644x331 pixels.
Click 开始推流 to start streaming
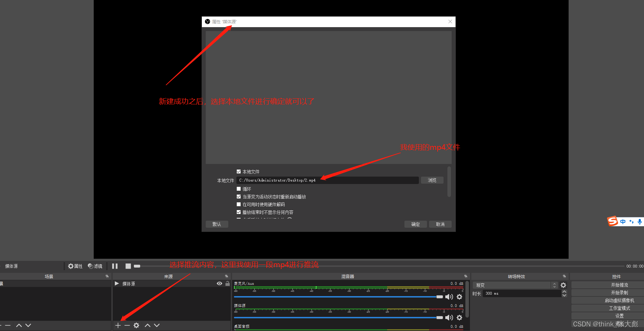click(x=620, y=285)
